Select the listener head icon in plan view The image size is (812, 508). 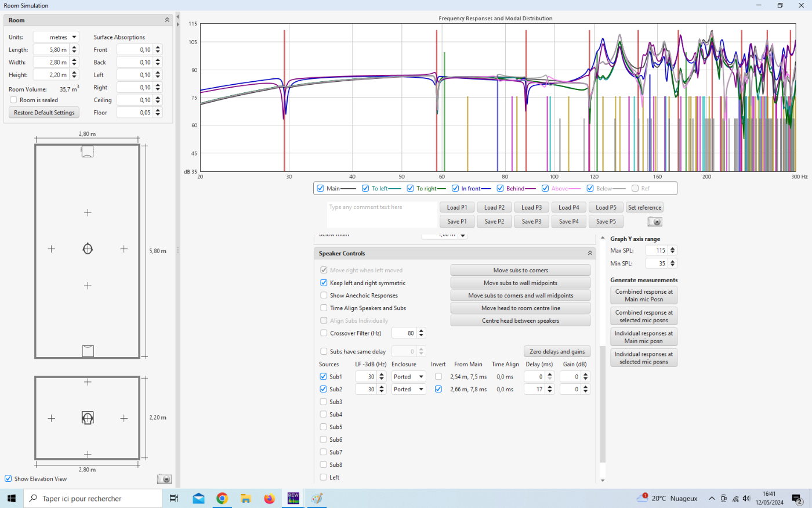click(x=88, y=249)
